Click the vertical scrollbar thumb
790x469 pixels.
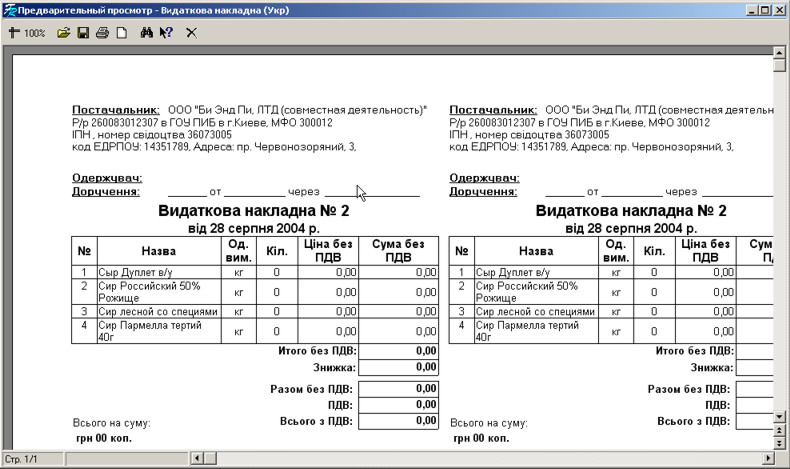780,66
